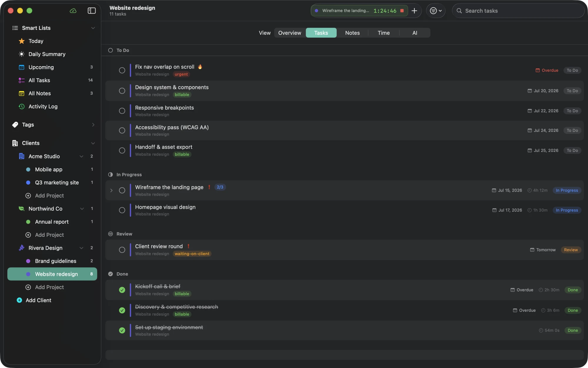Click the Acme Studio building icon
This screenshot has height=368, width=588.
tap(21, 156)
